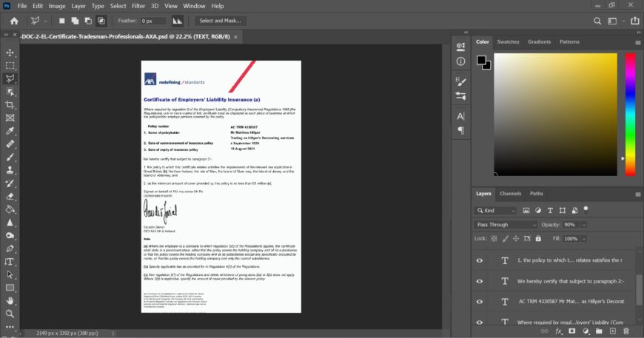The image size is (644, 338).
Task: Select the Eraser tool
Action: 10,197
